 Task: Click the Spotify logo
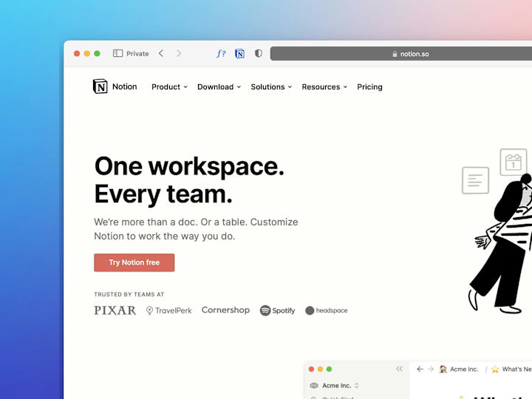pyautogui.click(x=278, y=310)
